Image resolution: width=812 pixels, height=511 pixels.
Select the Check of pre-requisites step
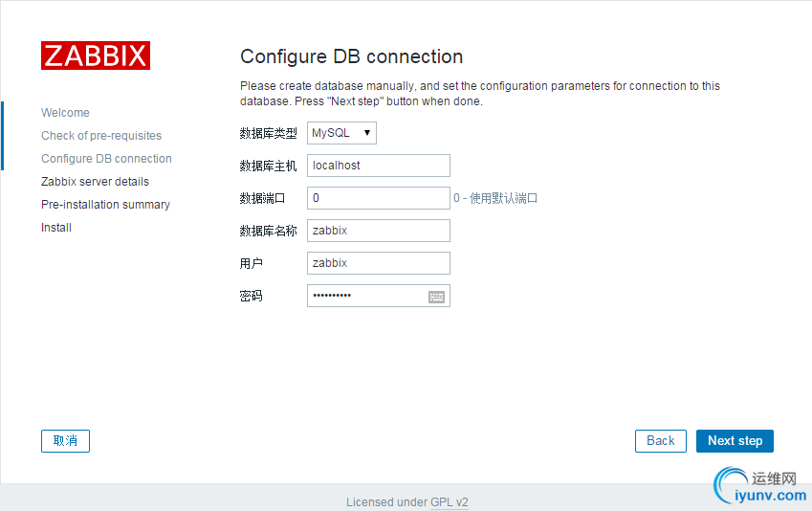click(101, 136)
